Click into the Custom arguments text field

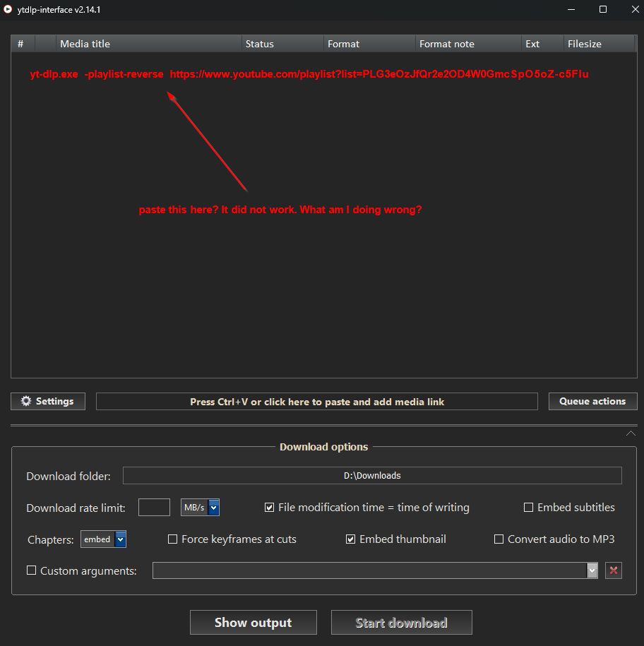click(x=369, y=570)
